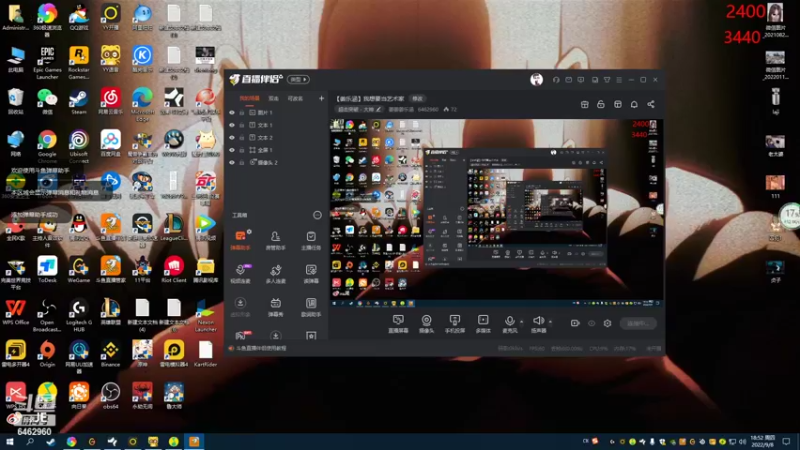This screenshot has width=800, height=450.
Task: Expand speaker options arrow
Action: [x=550, y=321]
